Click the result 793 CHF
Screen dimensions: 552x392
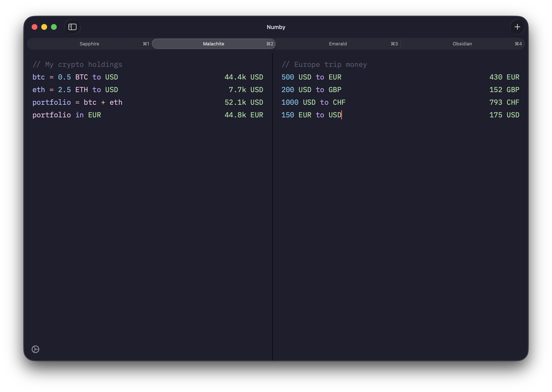click(504, 102)
